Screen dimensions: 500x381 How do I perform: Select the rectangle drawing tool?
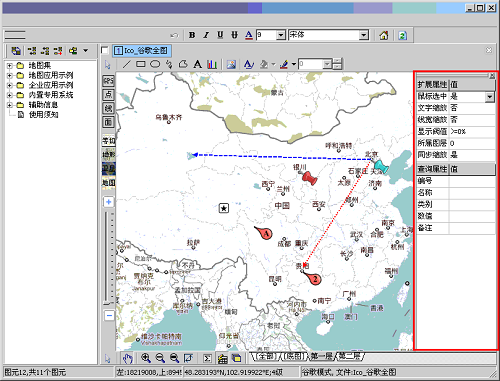tap(141, 64)
